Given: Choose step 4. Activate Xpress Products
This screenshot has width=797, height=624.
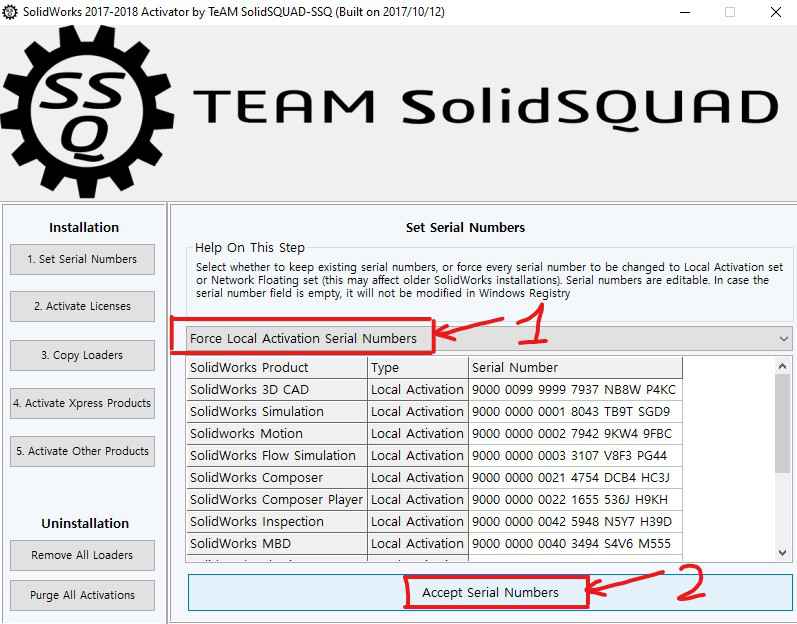Looking at the screenshot, I should 83,403.
